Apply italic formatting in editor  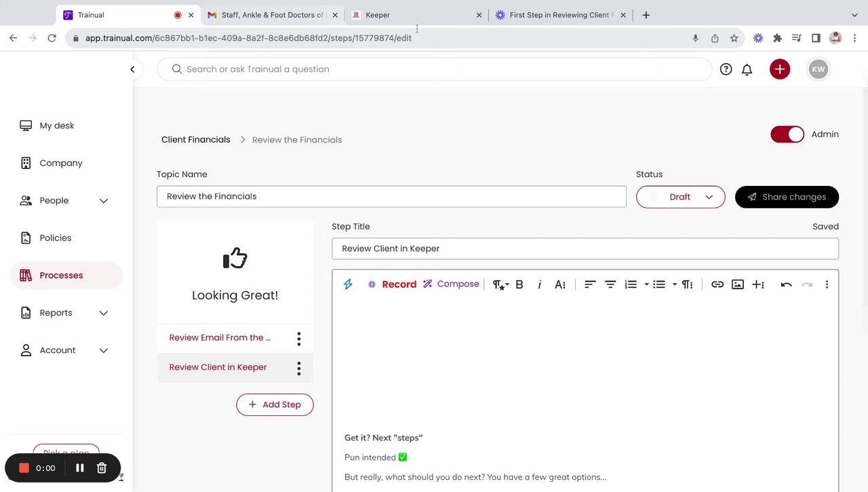click(539, 284)
